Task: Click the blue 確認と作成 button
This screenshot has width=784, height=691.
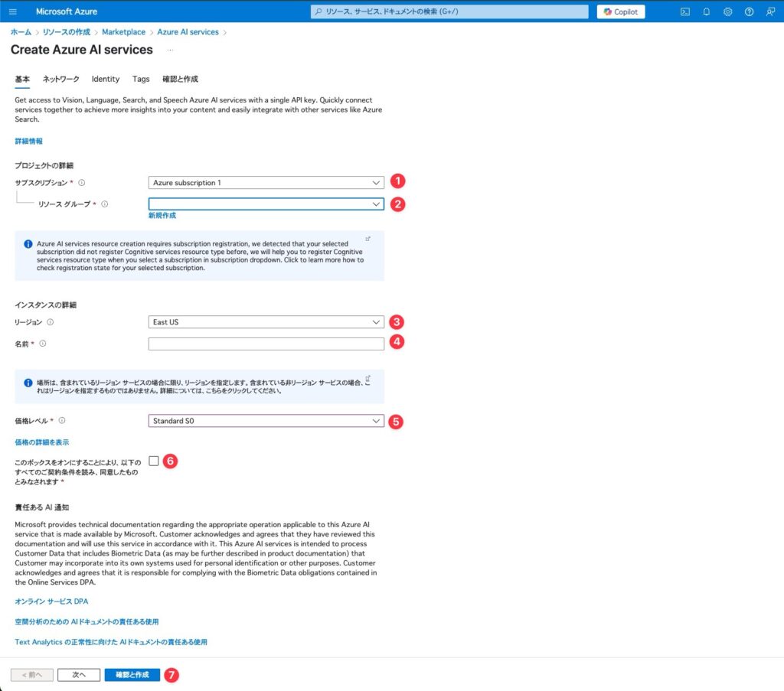Action: pyautogui.click(x=132, y=675)
